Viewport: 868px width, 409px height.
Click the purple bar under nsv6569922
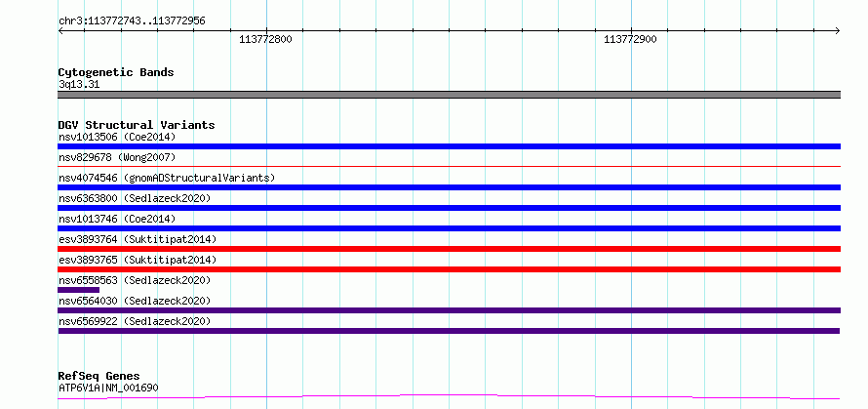pyautogui.click(x=449, y=331)
